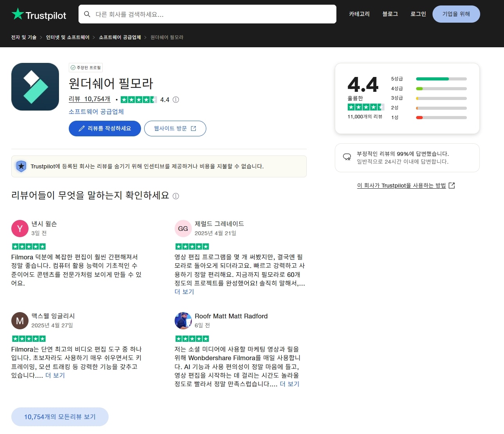Image resolution: width=504 pixels, height=434 pixels.
Task: Click the pencil icon in write review button
Action: [x=82, y=129]
